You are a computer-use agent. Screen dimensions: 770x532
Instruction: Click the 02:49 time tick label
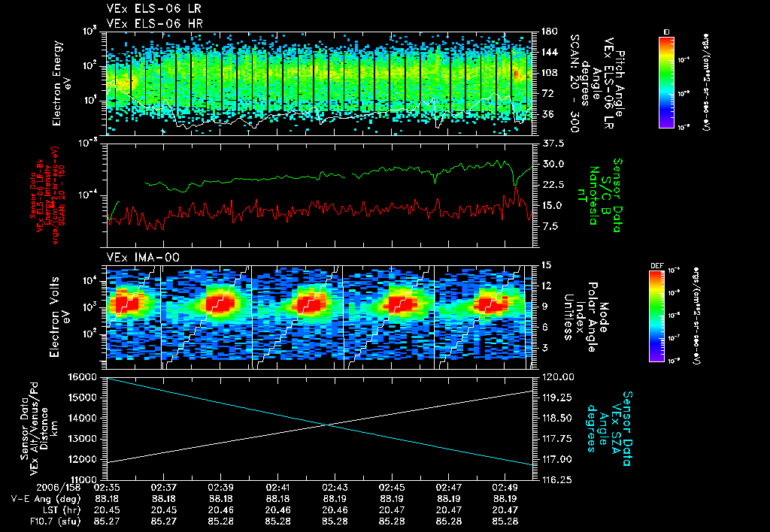tap(505, 488)
